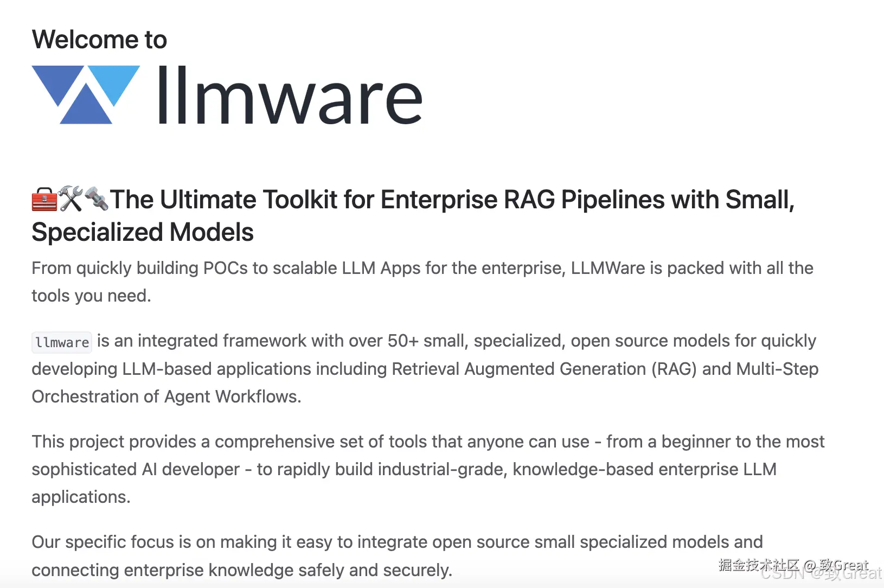884x588 pixels.
Task: Click the red toolbox emoji
Action: coord(44,199)
